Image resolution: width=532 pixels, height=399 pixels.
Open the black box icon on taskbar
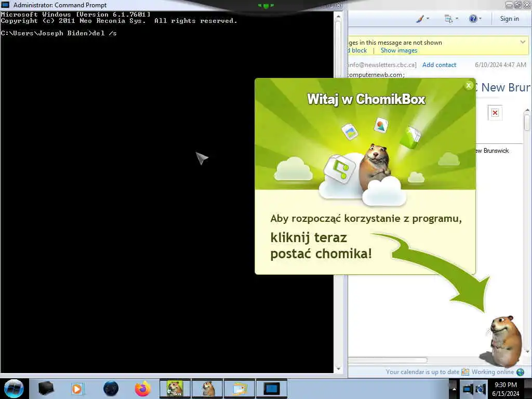pyautogui.click(x=46, y=389)
